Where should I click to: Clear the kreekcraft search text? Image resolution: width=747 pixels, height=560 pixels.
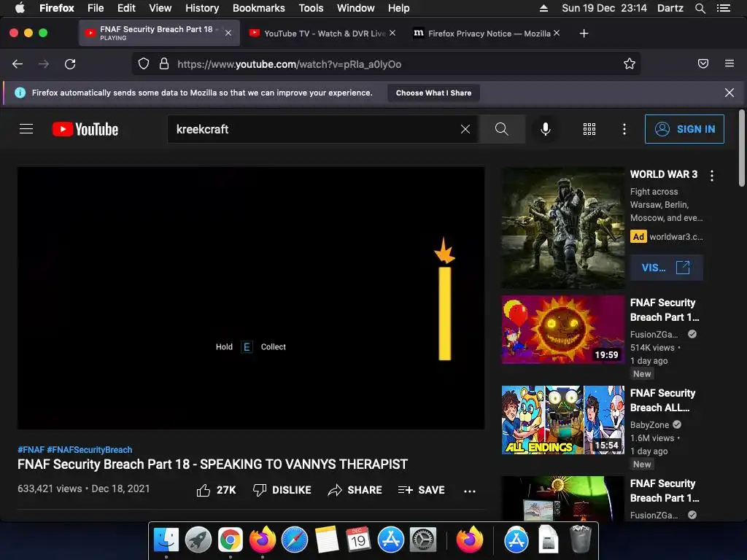465,129
